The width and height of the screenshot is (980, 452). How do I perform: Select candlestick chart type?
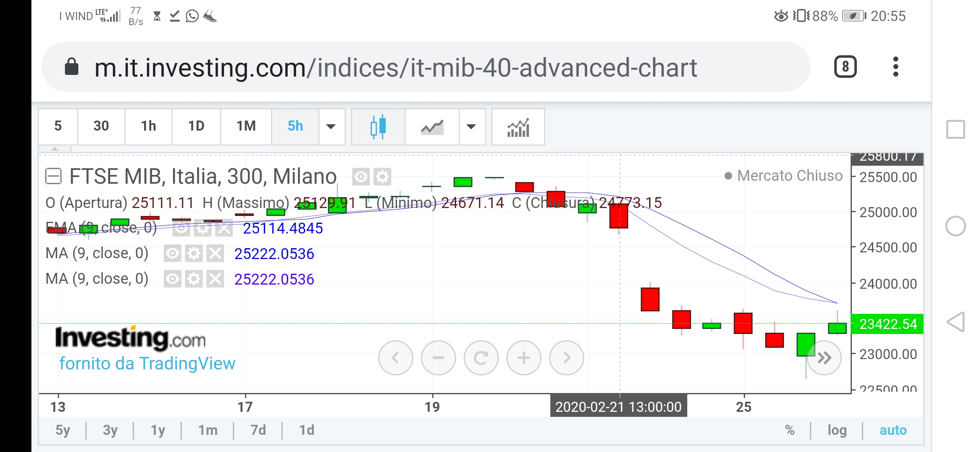378,126
